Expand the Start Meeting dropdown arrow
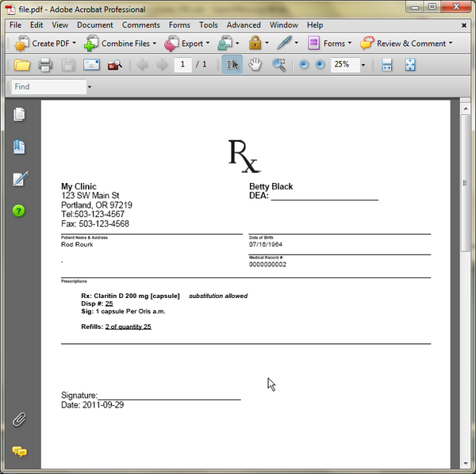The width and height of the screenshot is (476, 474). (x=237, y=44)
